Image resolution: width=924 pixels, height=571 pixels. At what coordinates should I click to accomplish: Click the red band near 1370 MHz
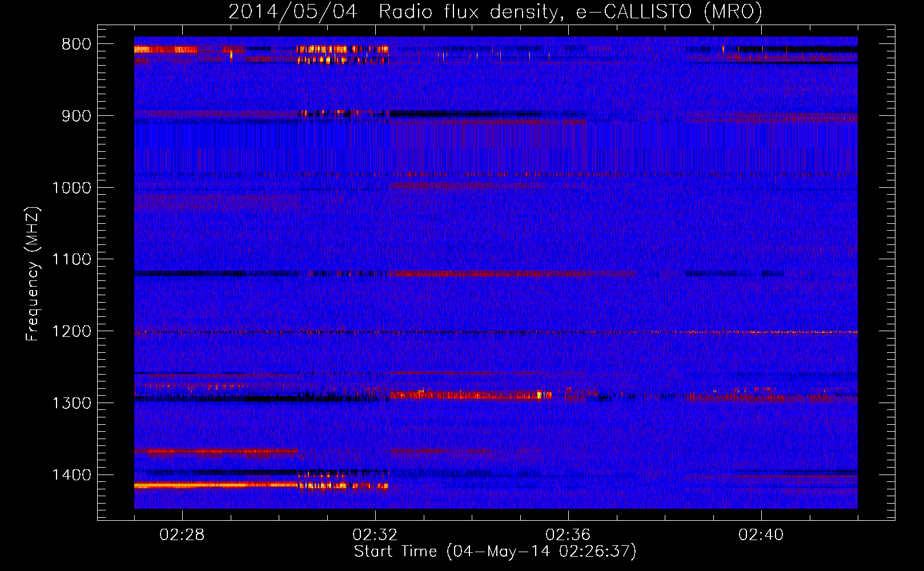tap(216, 452)
